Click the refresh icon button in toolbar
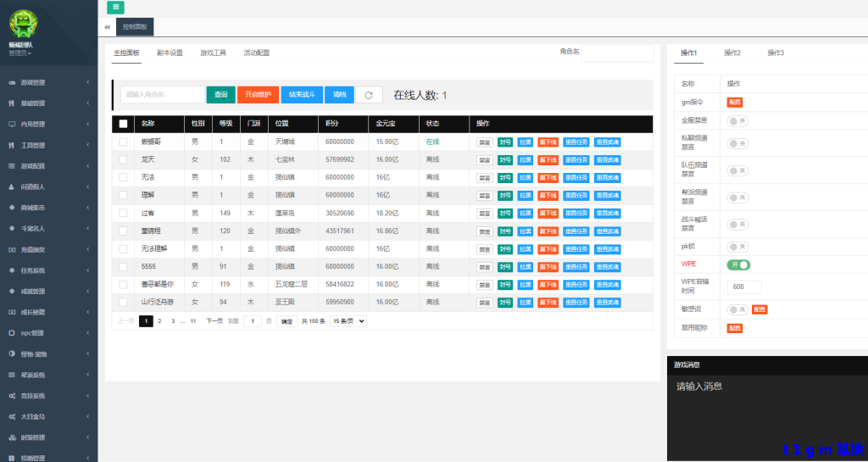Image resolution: width=868 pixels, height=462 pixels. click(x=369, y=95)
